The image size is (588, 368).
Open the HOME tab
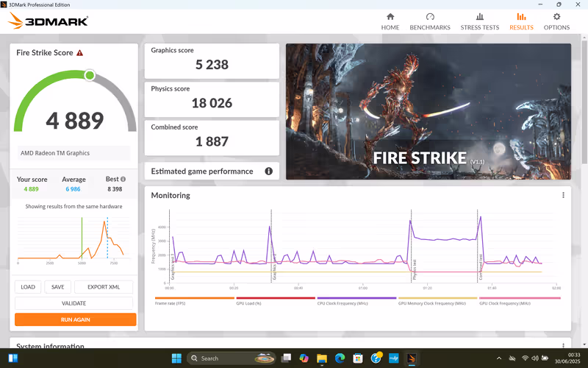pos(390,21)
